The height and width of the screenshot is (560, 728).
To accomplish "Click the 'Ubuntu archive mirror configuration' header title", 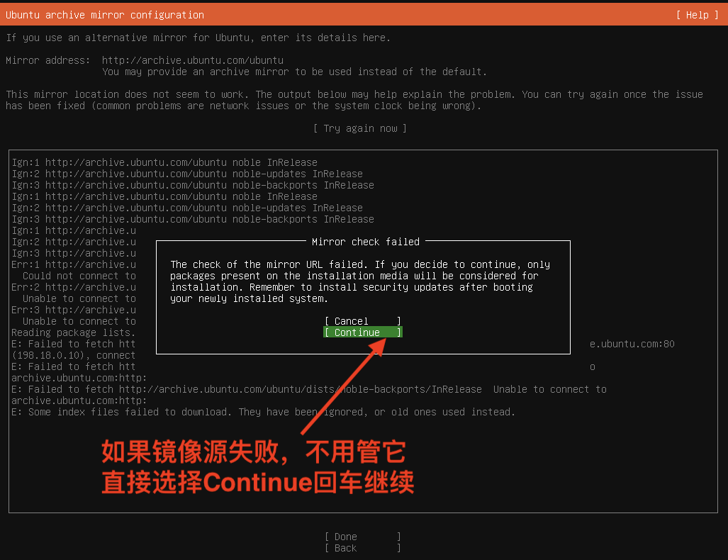I will (x=105, y=15).
